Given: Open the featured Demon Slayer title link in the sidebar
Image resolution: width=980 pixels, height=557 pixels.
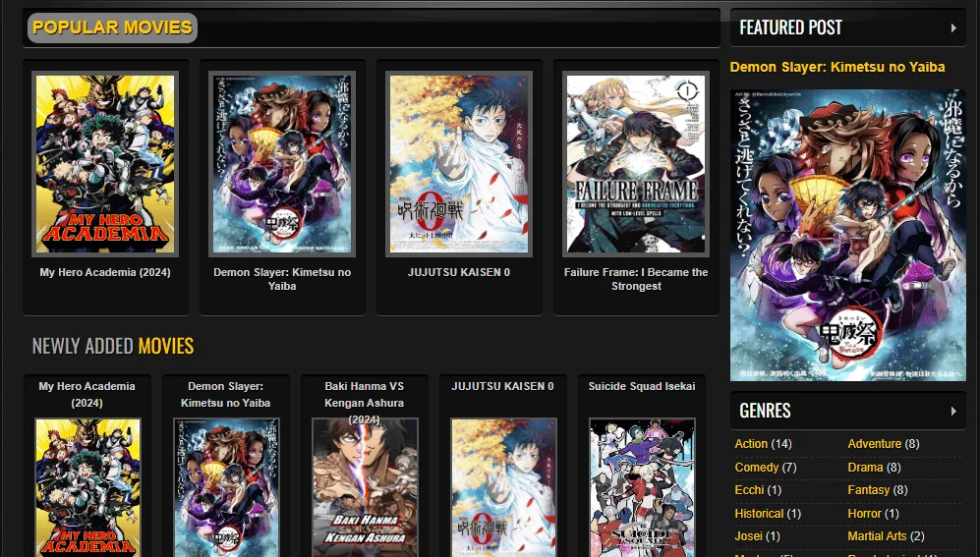Looking at the screenshot, I should [836, 67].
